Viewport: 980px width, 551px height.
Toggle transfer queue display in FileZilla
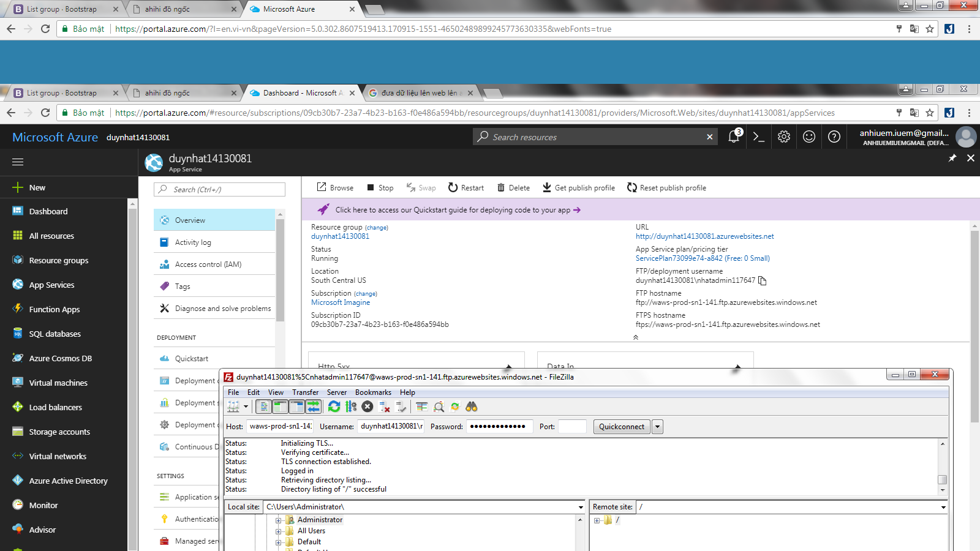click(x=313, y=407)
